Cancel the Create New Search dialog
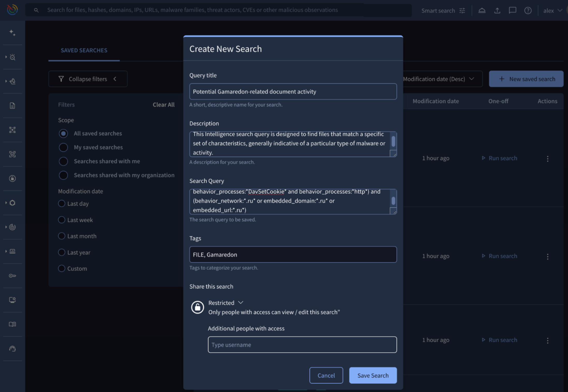Image resolution: width=568 pixels, height=392 pixels. tap(326, 375)
